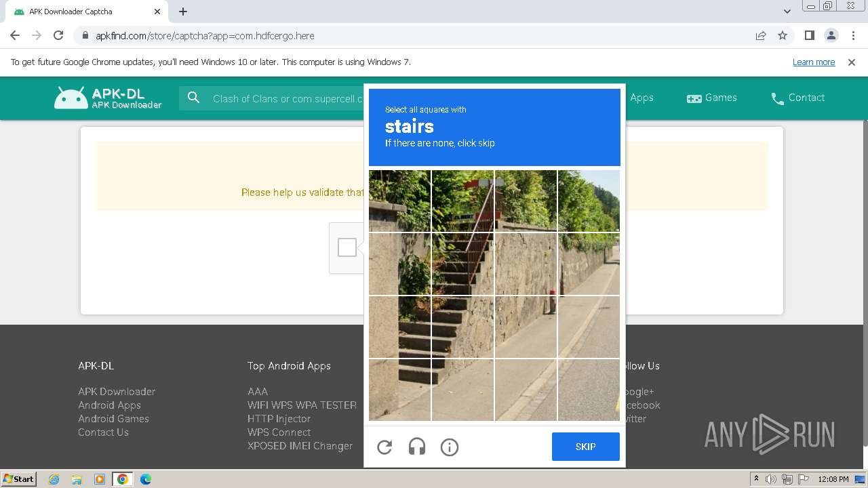The image size is (868, 488).
Task: Open Chrome three-dot menu
Action: tap(853, 35)
